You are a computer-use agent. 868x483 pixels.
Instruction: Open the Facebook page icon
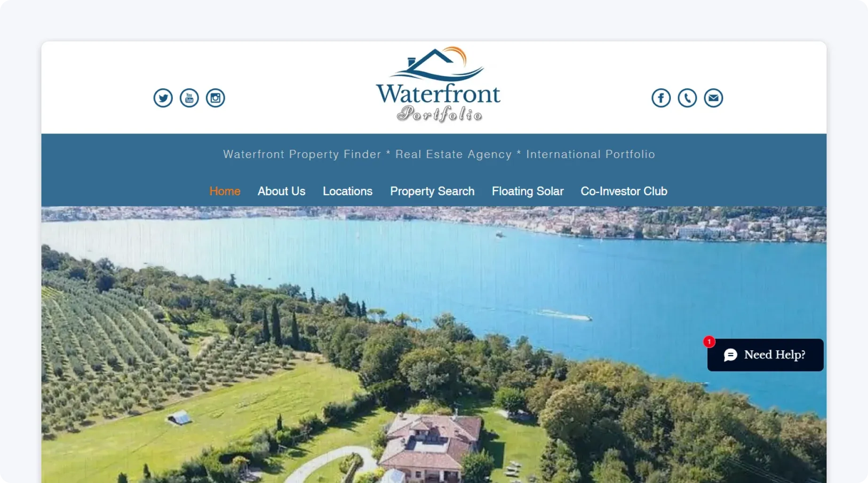[661, 98]
